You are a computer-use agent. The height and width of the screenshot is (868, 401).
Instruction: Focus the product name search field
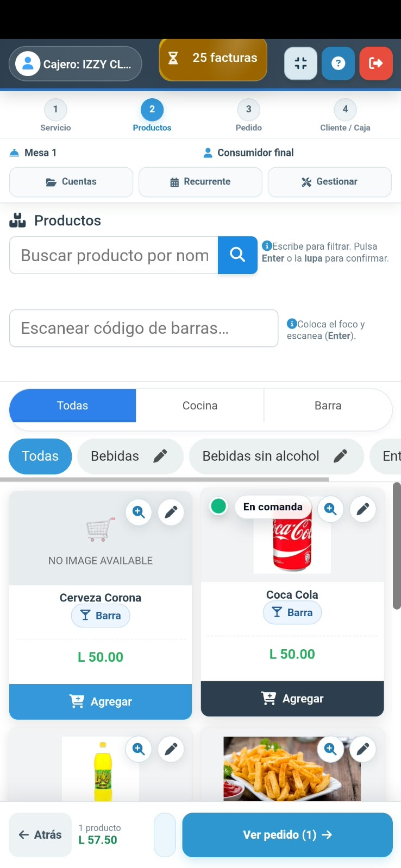(114, 255)
